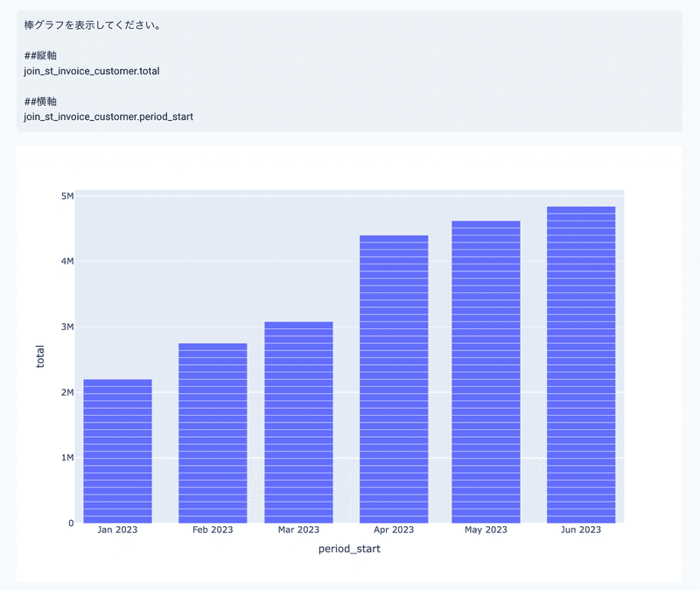Click "join_st_invoice_customer.period_start" text
Viewport: 700px width, 590px height.
[x=108, y=116]
